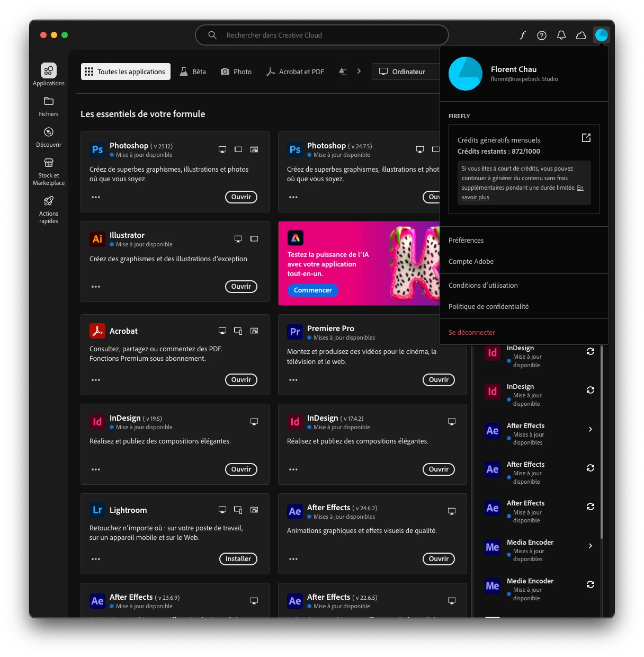Open the help question mark icon

point(542,35)
